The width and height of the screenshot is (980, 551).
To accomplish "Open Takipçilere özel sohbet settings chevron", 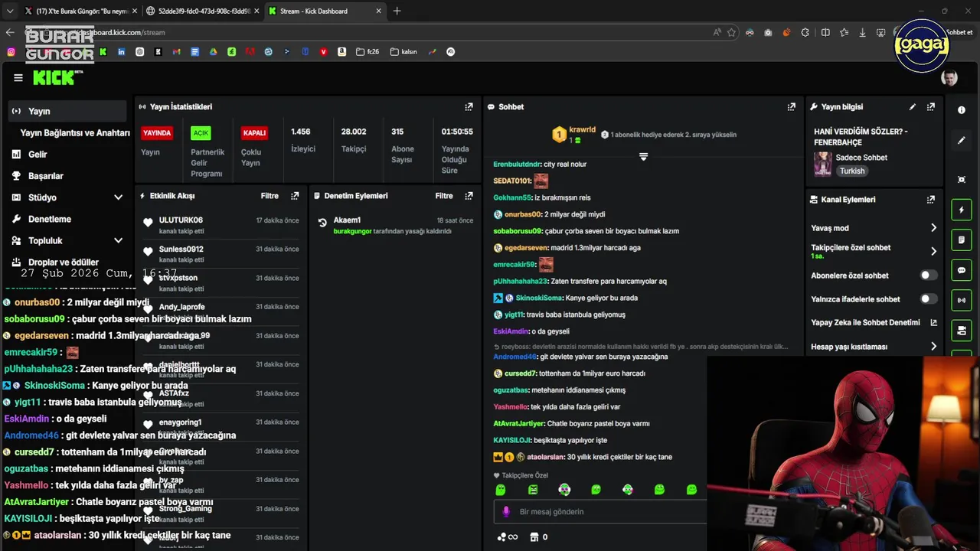I will [933, 251].
